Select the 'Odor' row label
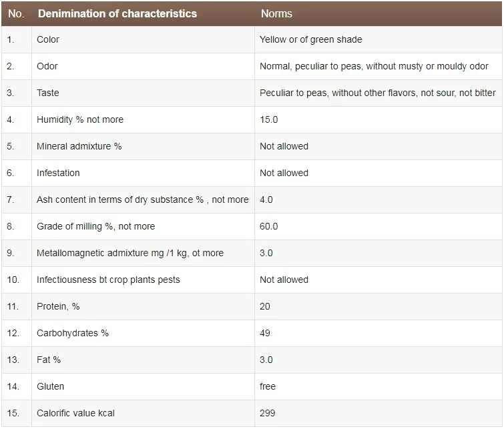The height and width of the screenshot is (429, 504). coord(47,66)
